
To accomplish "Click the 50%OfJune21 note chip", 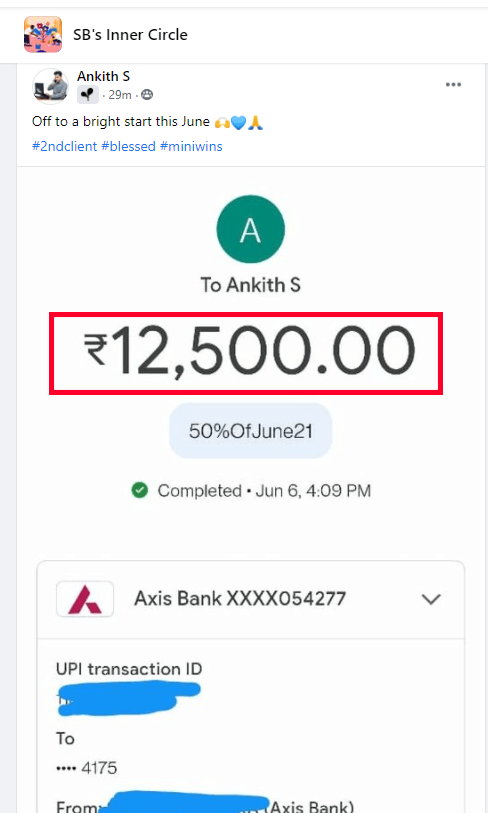I will (250, 431).
